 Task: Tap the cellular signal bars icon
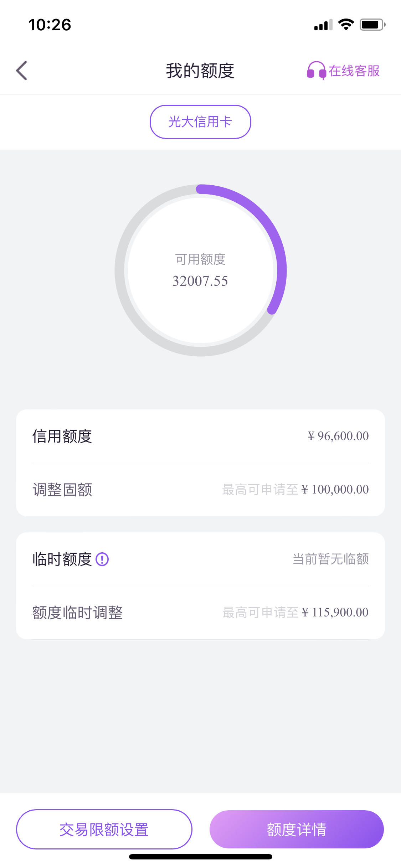323,25
